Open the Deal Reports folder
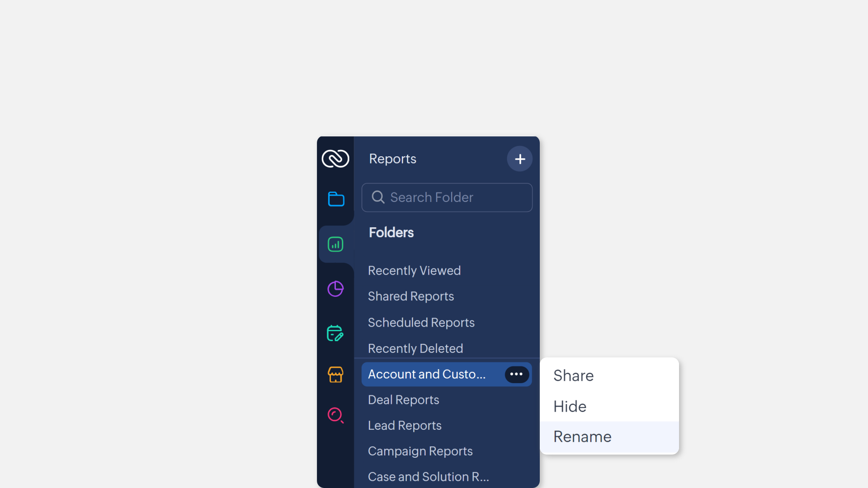The height and width of the screenshot is (488, 868). click(x=404, y=400)
